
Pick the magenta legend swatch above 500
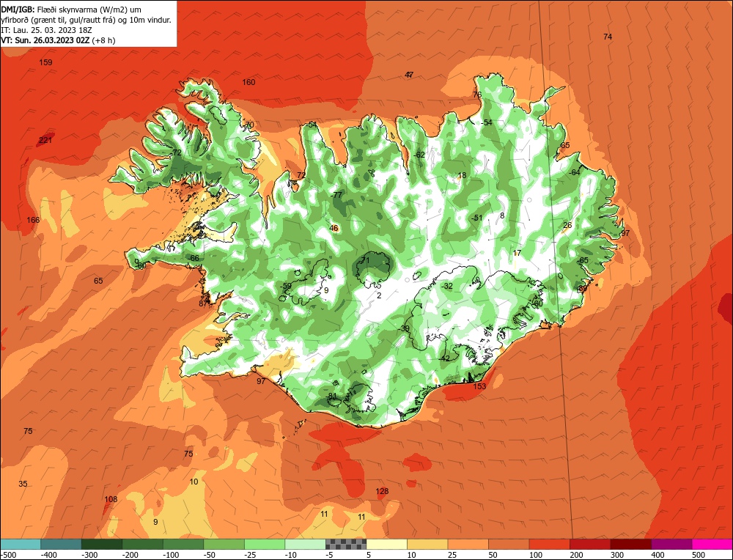(712, 544)
